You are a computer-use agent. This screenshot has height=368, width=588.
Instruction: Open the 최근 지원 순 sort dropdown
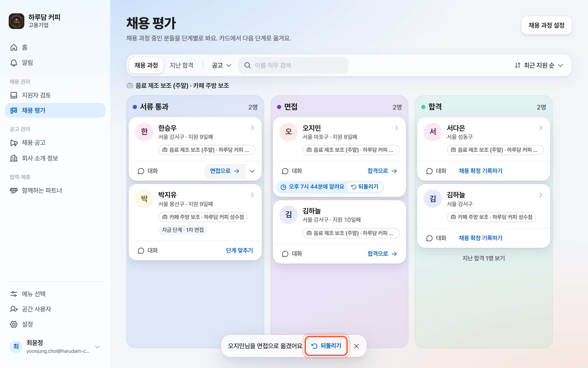tap(539, 65)
